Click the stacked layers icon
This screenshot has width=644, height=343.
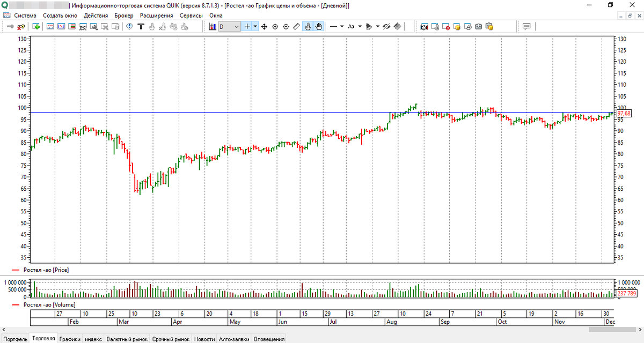pos(397,26)
